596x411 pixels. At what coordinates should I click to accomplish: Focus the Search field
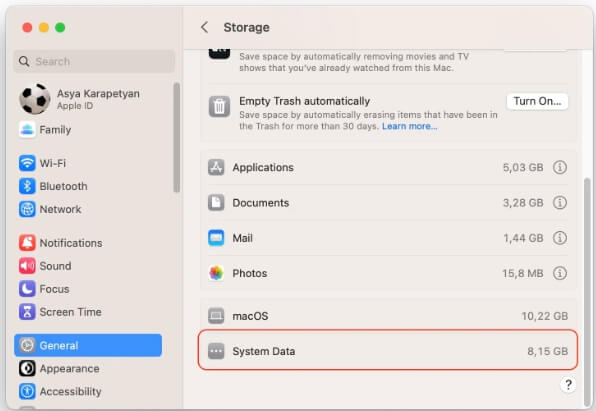tap(94, 61)
